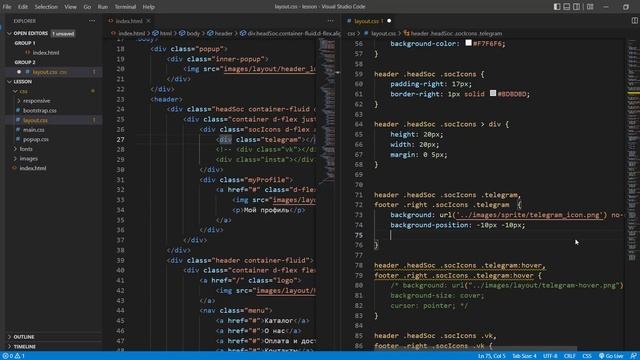Toggle the secondary side bar layout icon
The image size is (640, 360).
coord(576,7)
